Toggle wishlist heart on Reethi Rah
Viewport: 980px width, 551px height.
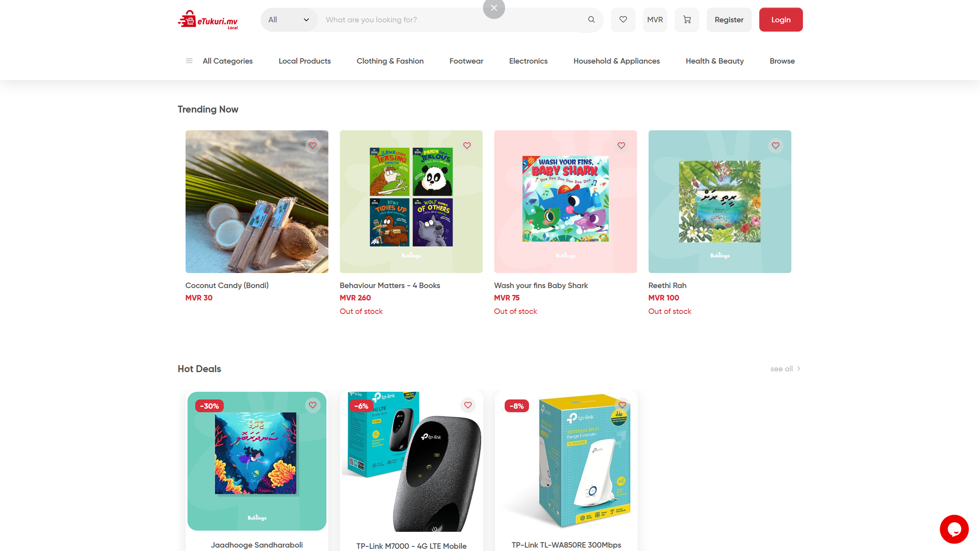(775, 146)
